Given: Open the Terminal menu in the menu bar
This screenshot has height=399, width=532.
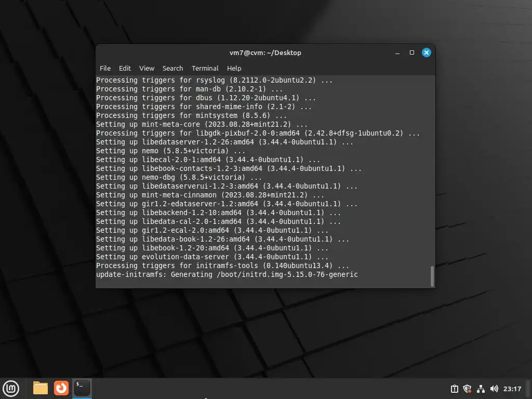Looking at the screenshot, I should (205, 68).
